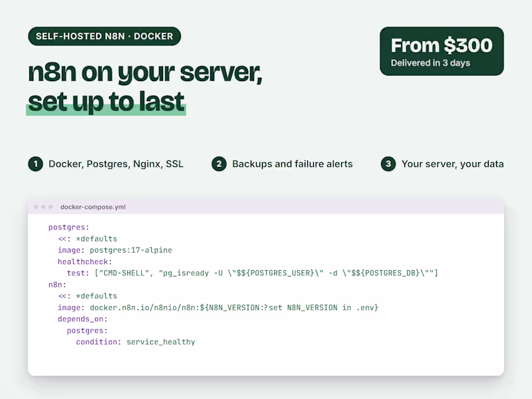Click the 'test:' CMD-SHELL pg_isready line
The image size is (532, 399).
point(253,273)
